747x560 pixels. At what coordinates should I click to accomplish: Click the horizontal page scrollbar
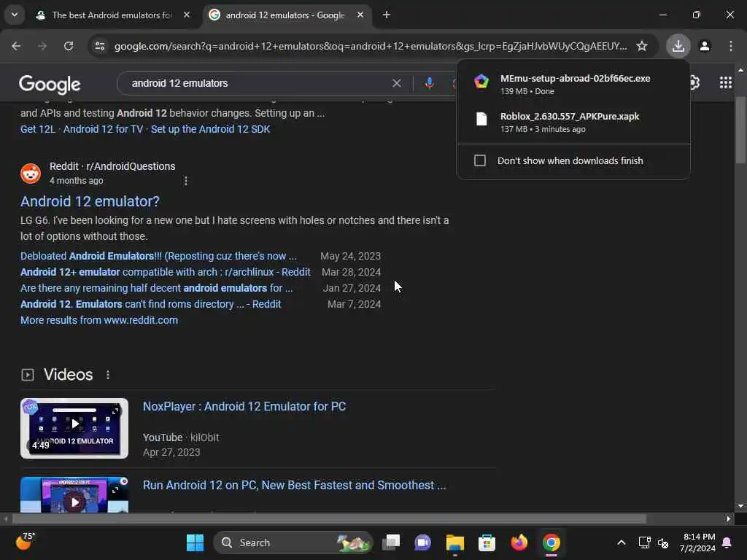coord(329,518)
